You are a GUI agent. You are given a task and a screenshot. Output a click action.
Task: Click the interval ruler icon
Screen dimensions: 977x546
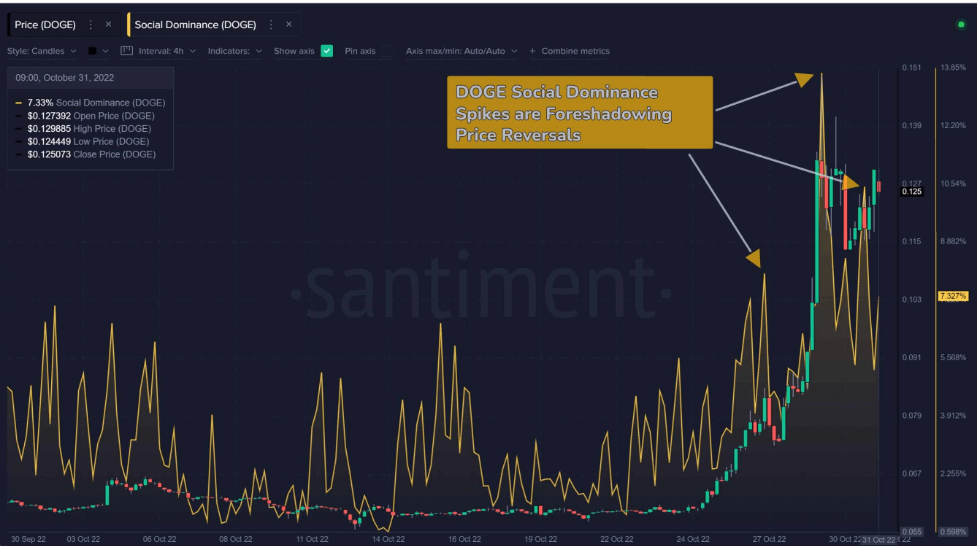pos(126,50)
